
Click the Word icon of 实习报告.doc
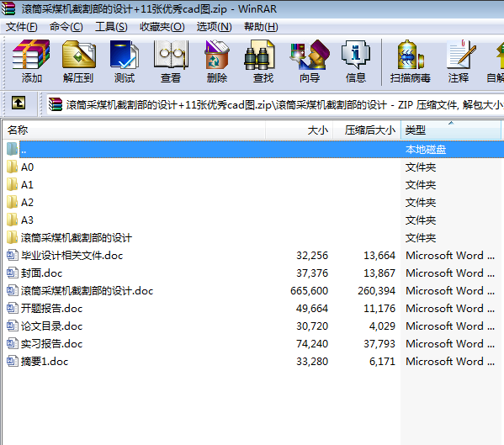13,343
